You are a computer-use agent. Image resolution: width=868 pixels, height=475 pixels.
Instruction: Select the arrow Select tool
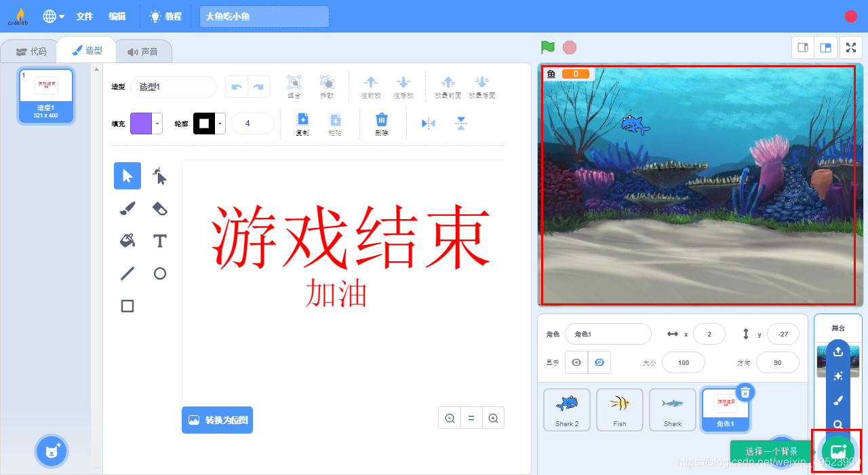pyautogui.click(x=127, y=176)
